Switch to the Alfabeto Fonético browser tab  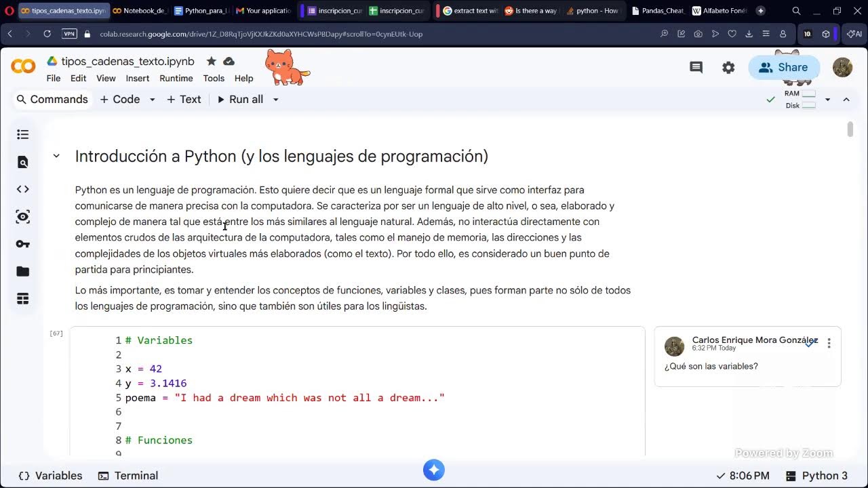pyautogui.click(x=718, y=11)
